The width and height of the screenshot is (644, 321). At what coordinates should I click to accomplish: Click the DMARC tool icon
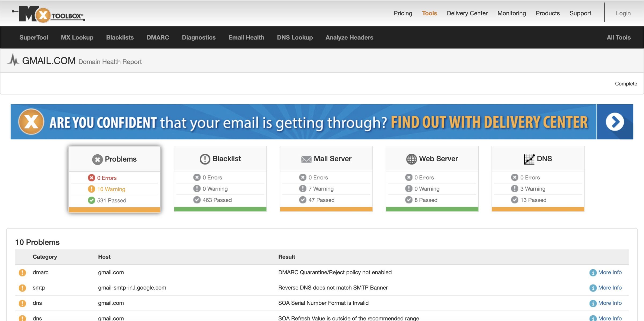[158, 37]
